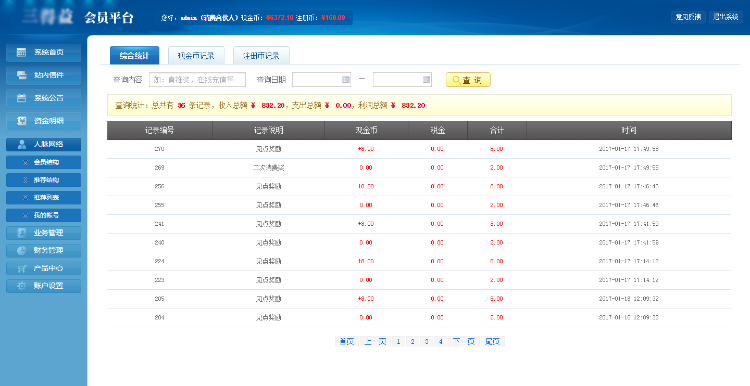This screenshot has width=750, height=386.
Task: Open the start date calendar picker icon
Action: (346, 79)
